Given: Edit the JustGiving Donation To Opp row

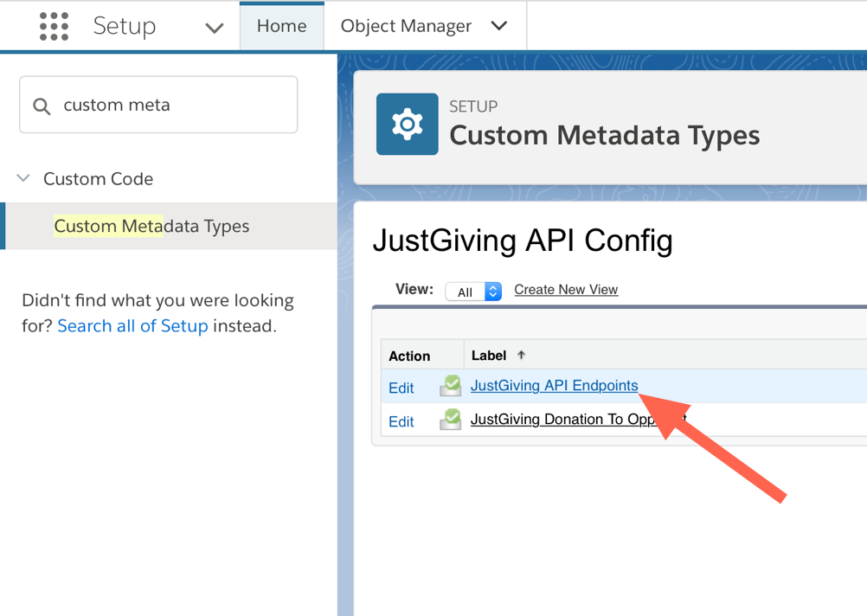Looking at the screenshot, I should click(x=401, y=422).
